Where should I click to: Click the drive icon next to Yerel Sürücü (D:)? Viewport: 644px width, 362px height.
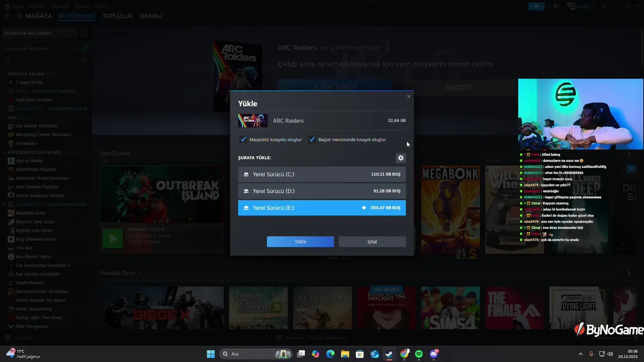[246, 191]
